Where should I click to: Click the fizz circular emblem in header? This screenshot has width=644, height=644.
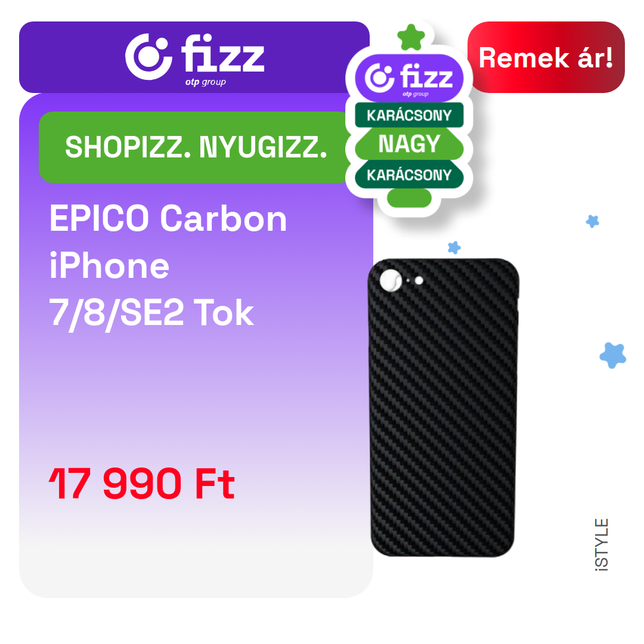click(x=148, y=57)
